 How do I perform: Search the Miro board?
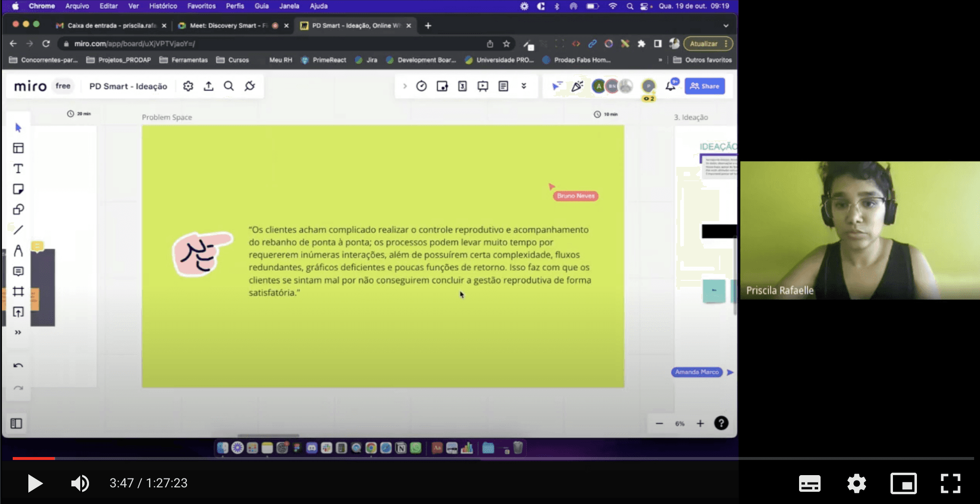click(x=229, y=86)
